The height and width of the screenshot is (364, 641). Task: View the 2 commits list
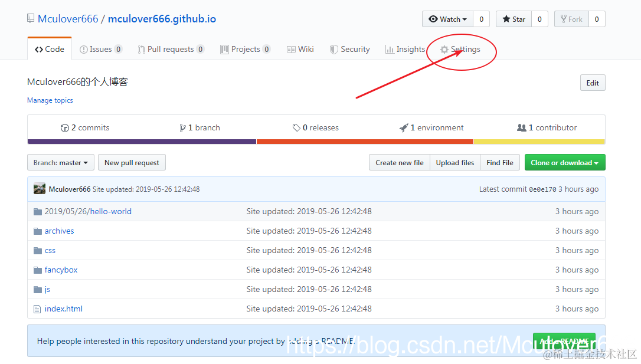[85, 128]
